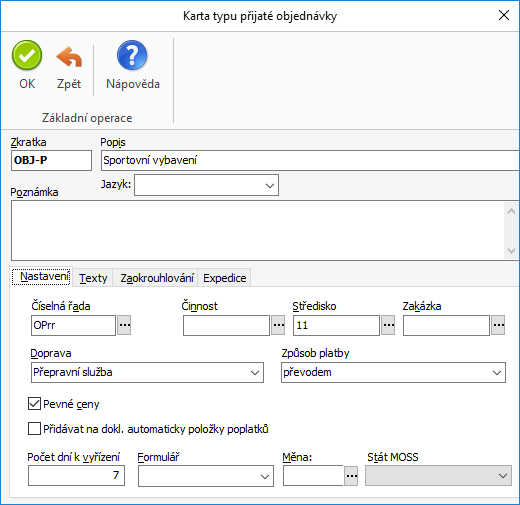Switch to the Zaokrouhlování tab

(157, 278)
